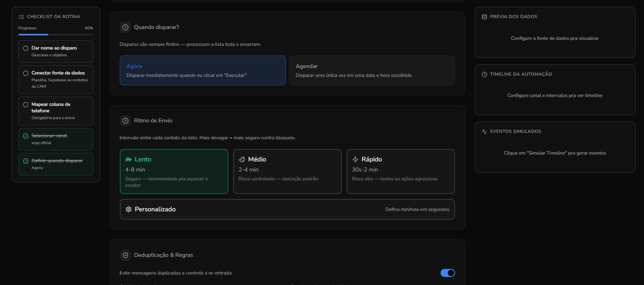Open the completed Selecionar canal step
The image size is (644, 285).
[56, 139]
